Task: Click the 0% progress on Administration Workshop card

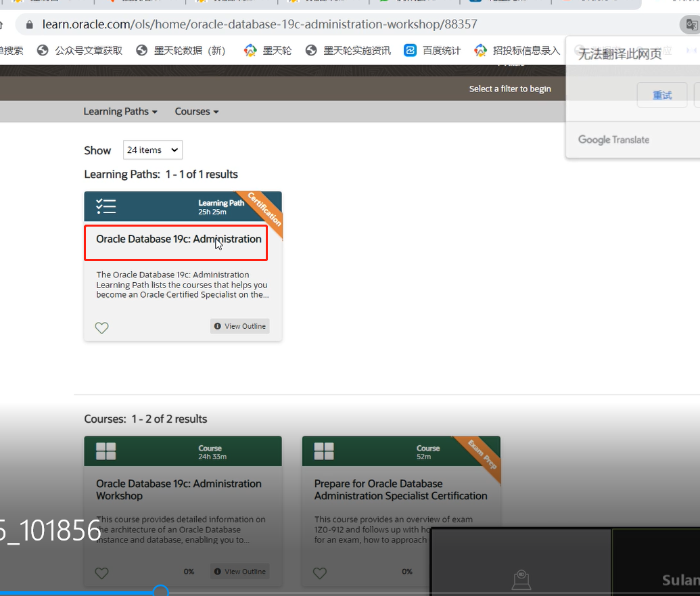Action: (x=189, y=572)
